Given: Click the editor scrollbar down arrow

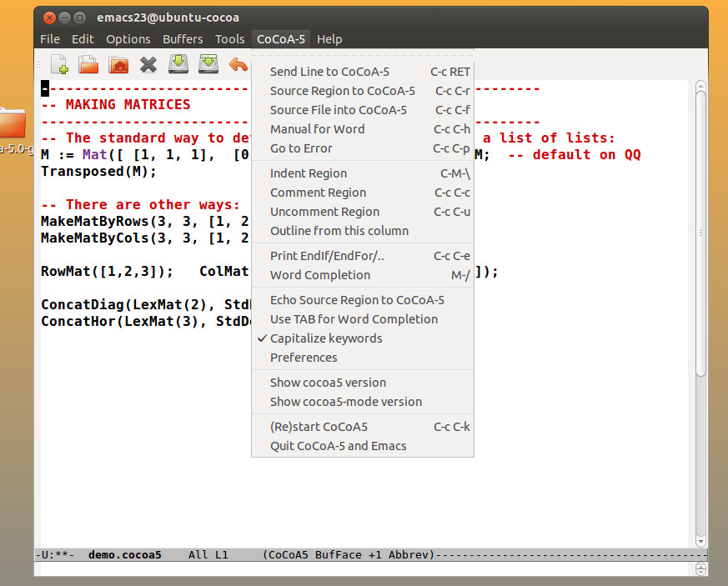Looking at the screenshot, I should [x=701, y=541].
